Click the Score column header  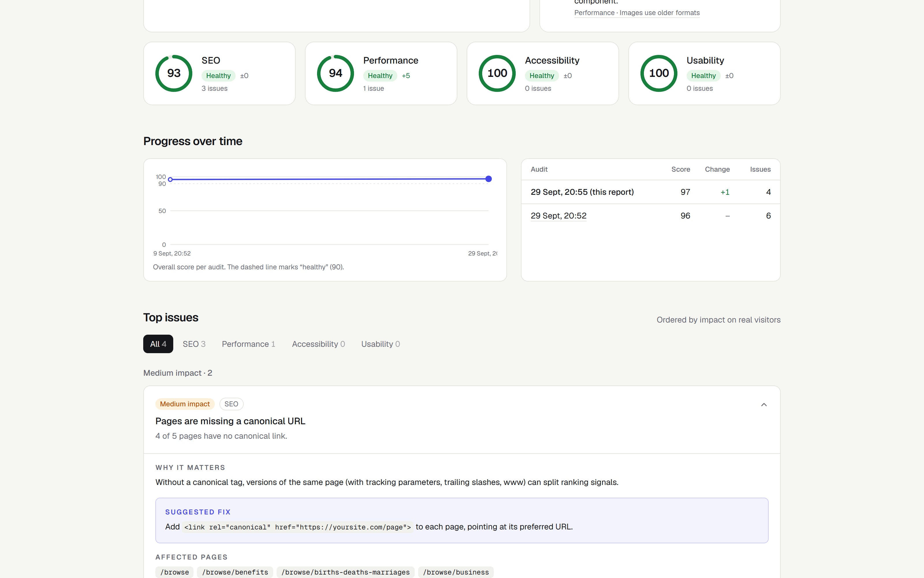[681, 169]
